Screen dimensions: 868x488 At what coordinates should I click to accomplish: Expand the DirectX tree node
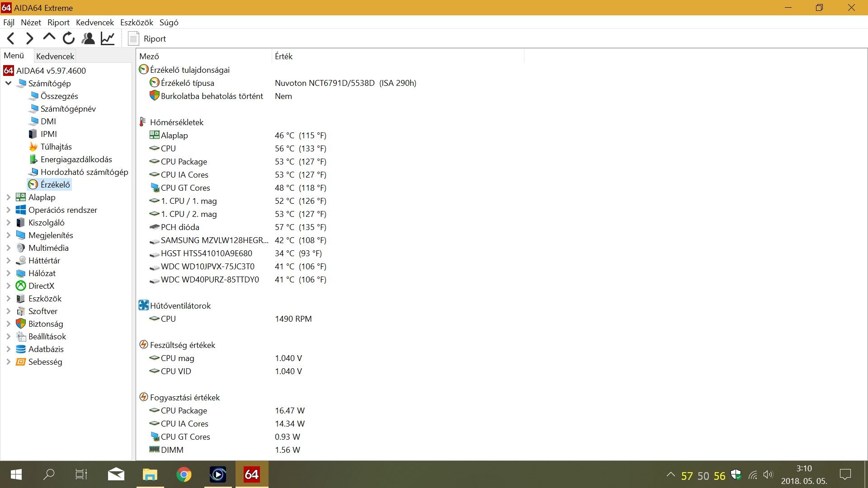point(8,286)
